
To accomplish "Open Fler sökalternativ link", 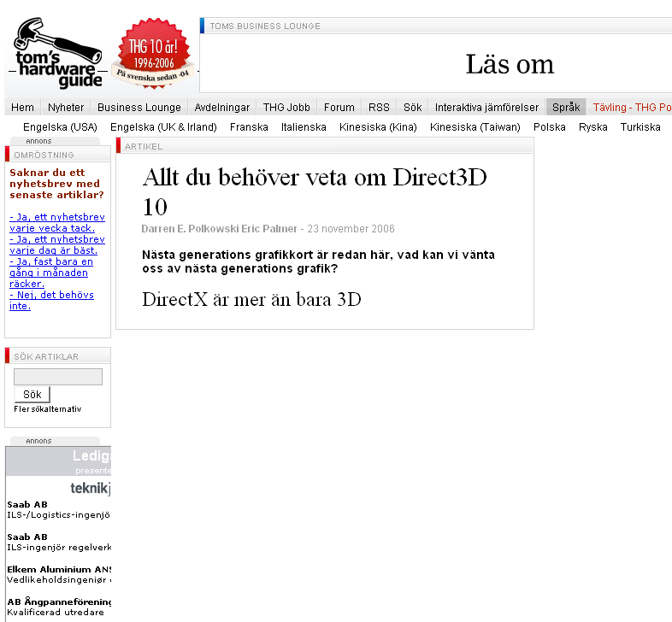I will tap(48, 409).
